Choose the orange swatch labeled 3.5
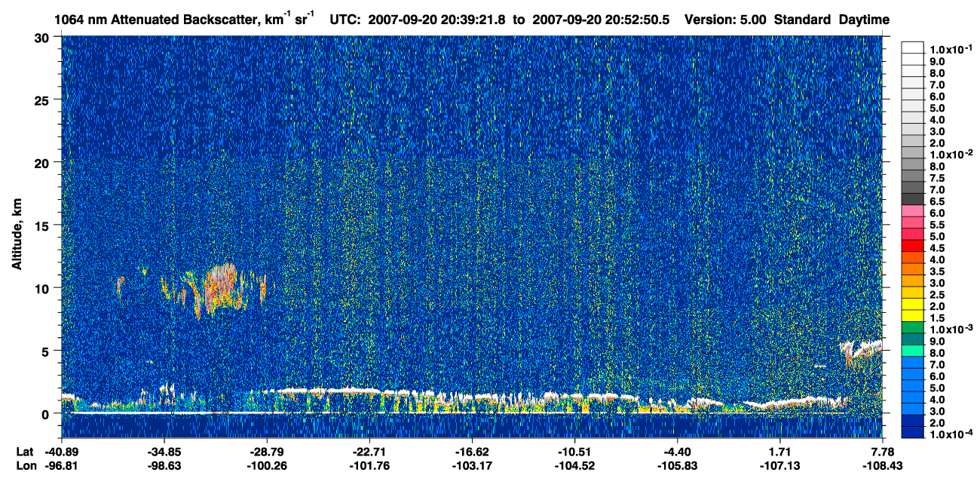The image size is (980, 503). (913, 270)
